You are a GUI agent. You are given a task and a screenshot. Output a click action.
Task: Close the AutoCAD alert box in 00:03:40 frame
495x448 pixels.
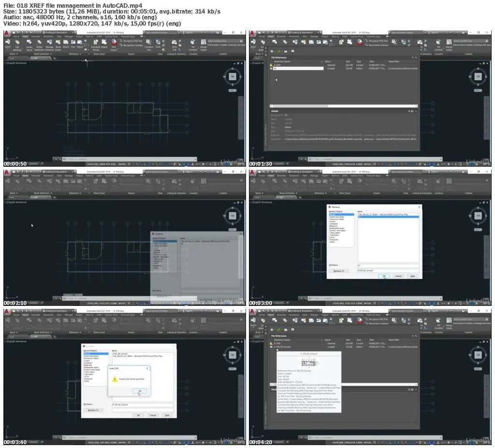(147, 368)
